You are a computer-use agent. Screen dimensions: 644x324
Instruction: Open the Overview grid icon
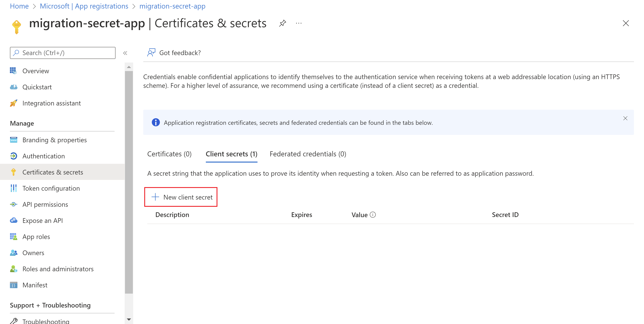[x=13, y=71]
